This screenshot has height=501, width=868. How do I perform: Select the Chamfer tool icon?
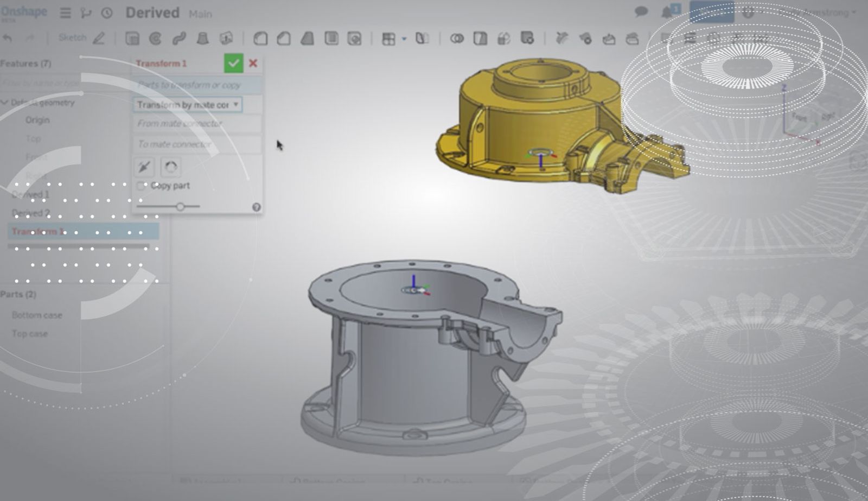click(284, 39)
